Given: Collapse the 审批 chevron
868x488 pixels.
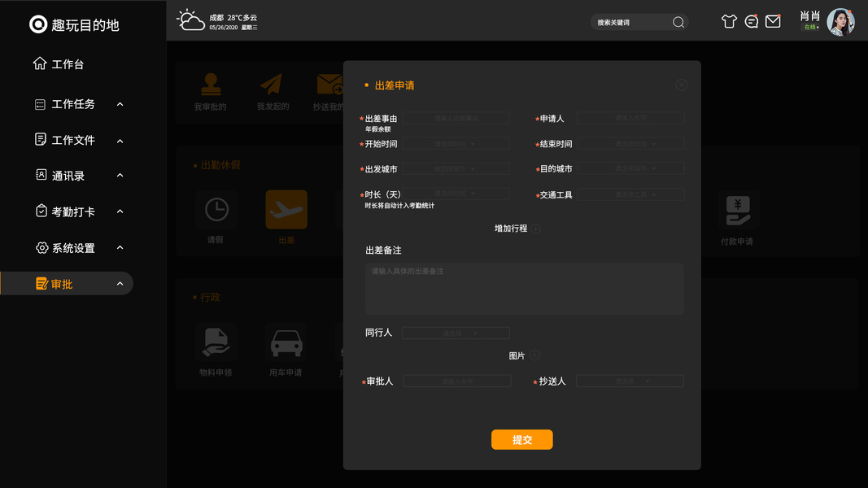Looking at the screenshot, I should [x=120, y=284].
